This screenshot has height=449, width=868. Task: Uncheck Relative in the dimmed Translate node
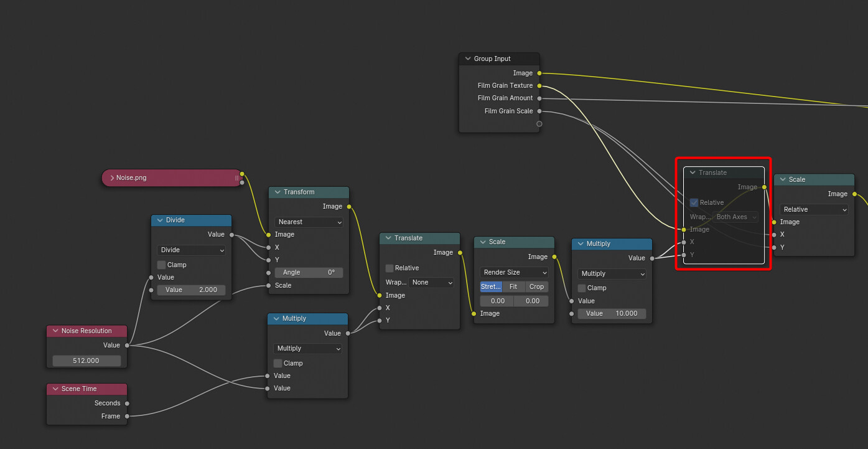pos(694,202)
